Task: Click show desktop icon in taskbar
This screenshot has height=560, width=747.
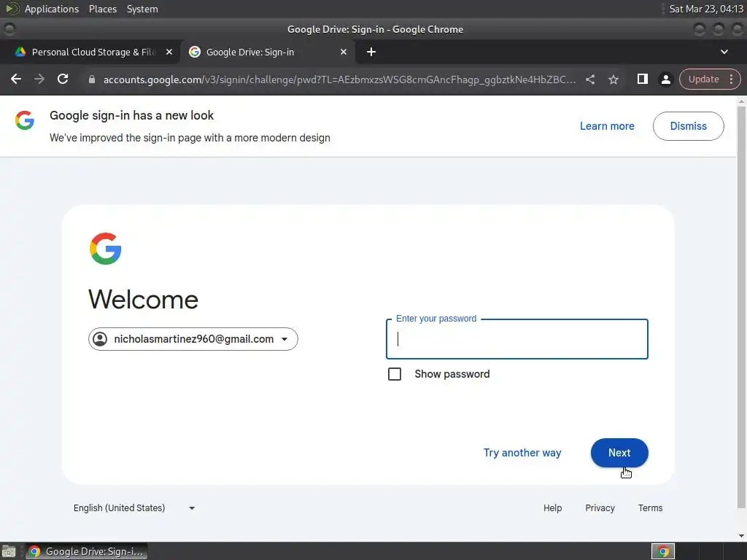Action: 9,551
